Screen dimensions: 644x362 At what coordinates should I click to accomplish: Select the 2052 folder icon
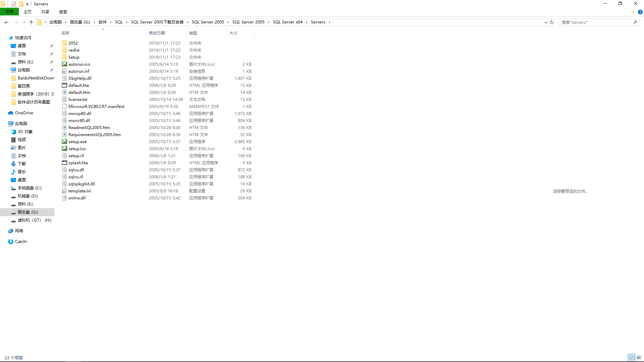(64, 43)
